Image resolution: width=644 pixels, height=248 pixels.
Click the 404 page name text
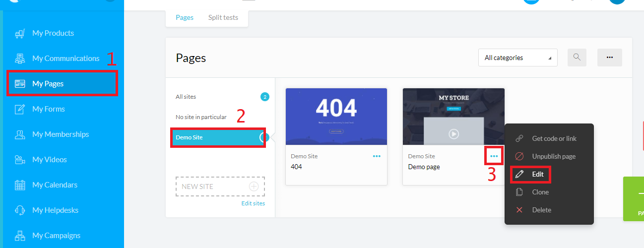click(296, 167)
